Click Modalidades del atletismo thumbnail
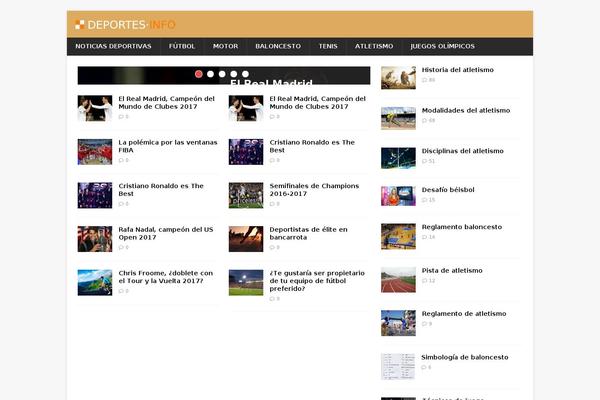Viewport: 600px width, 400px height. 398,119
